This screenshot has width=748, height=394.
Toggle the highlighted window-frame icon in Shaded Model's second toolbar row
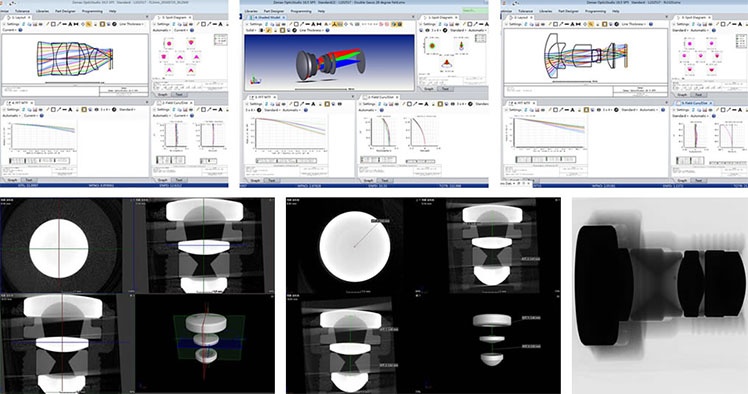(x=282, y=30)
